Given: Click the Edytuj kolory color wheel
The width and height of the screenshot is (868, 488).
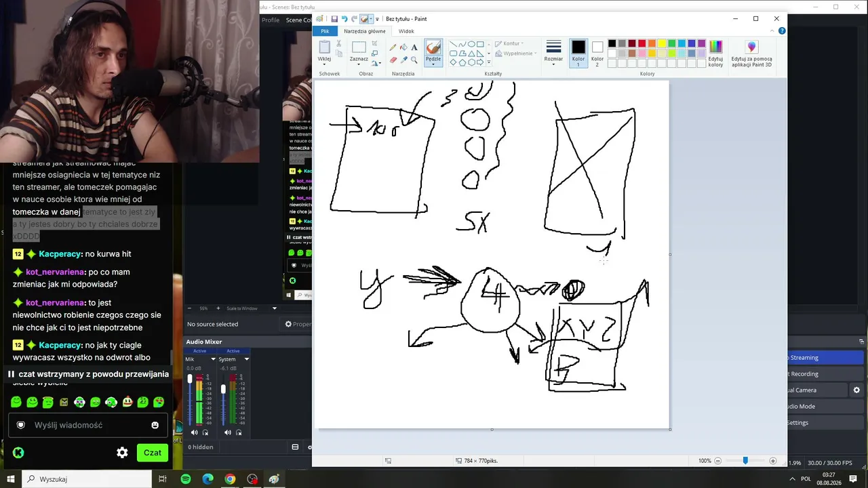Looking at the screenshot, I should [715, 52].
